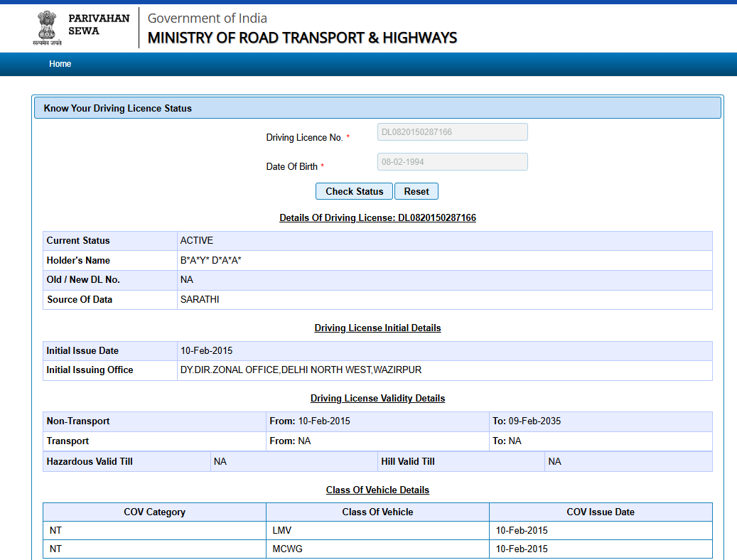Focus the Date Of Birth field
This screenshot has height=560, width=737.
452,162
